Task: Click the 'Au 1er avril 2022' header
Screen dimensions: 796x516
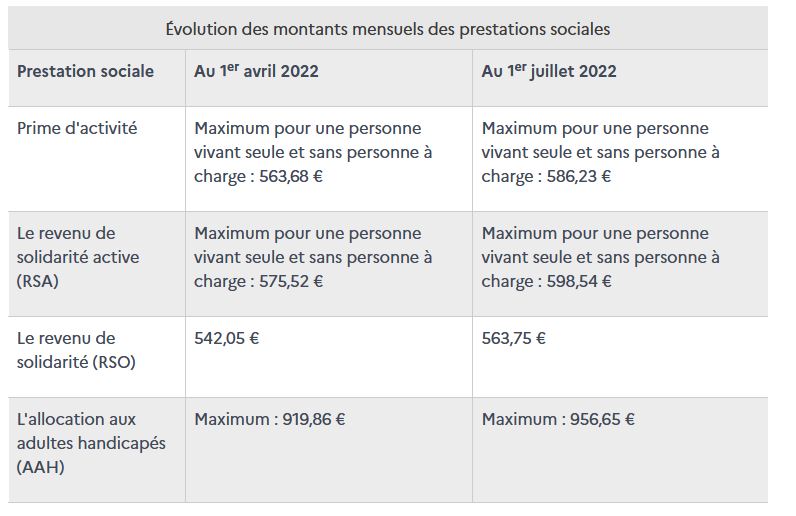Action: (256, 71)
